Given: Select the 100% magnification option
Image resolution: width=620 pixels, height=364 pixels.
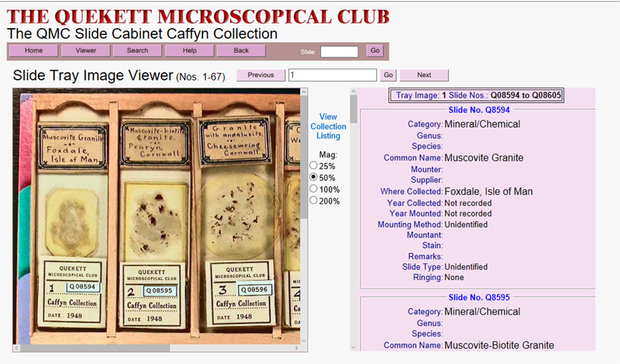Looking at the screenshot, I should point(313,189).
